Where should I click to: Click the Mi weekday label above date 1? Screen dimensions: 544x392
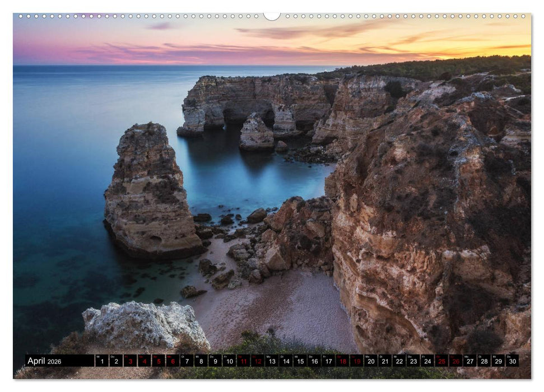click(x=99, y=357)
